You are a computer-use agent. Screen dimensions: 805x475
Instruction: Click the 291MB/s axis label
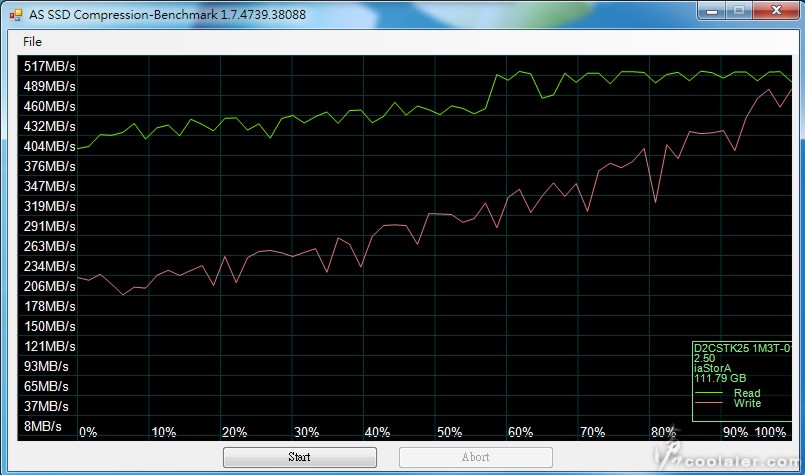tap(49, 226)
